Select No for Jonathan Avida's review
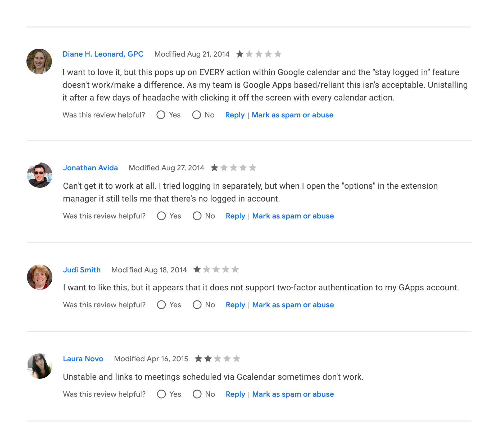 click(197, 216)
